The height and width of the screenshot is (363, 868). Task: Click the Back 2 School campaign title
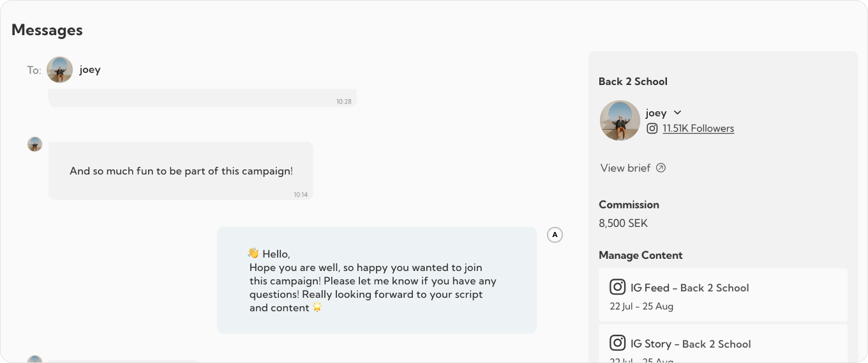[x=633, y=81]
